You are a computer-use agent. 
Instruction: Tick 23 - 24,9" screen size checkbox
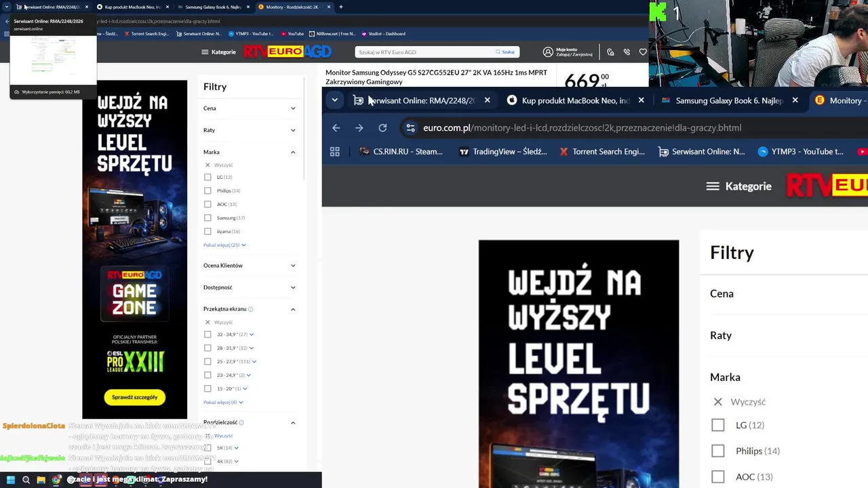click(208, 375)
